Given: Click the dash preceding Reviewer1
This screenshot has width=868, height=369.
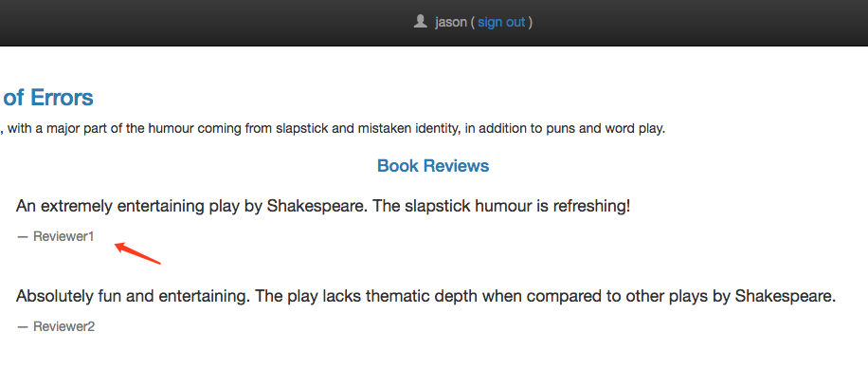Looking at the screenshot, I should pyautogui.click(x=22, y=237).
